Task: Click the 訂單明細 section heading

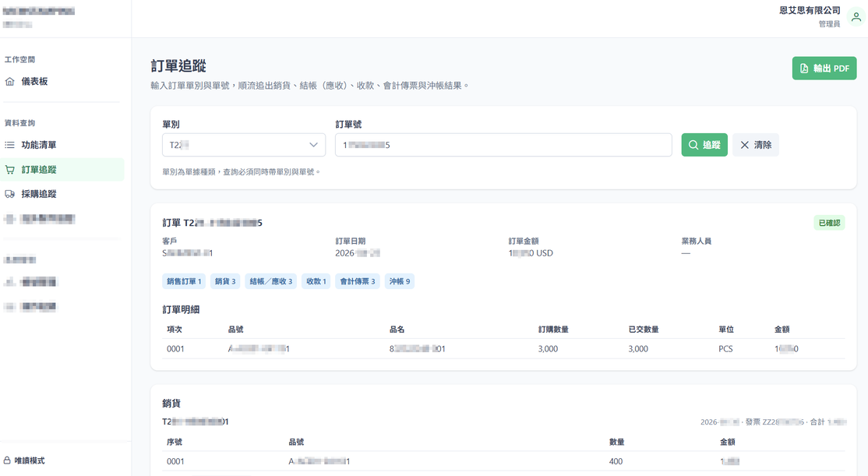Action: click(x=181, y=310)
